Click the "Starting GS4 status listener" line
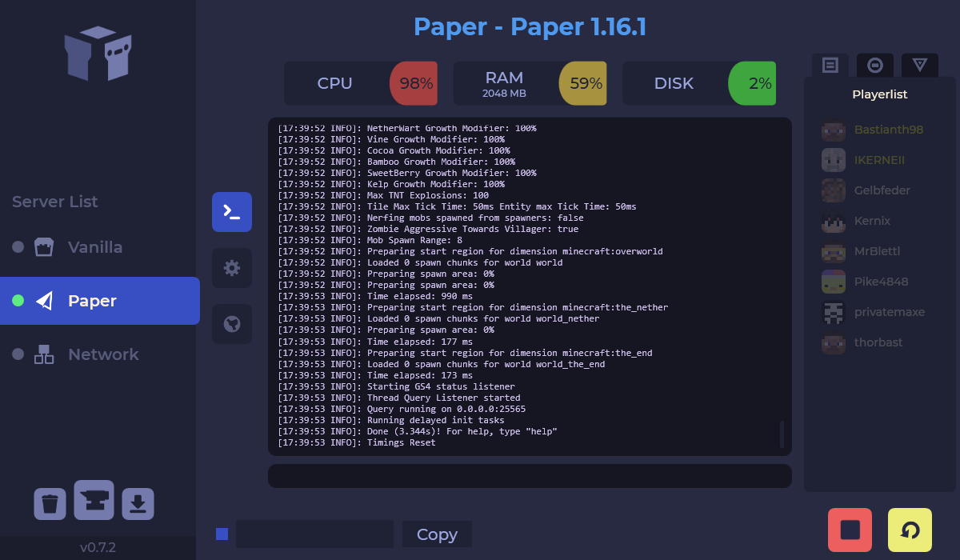 [x=396, y=386]
